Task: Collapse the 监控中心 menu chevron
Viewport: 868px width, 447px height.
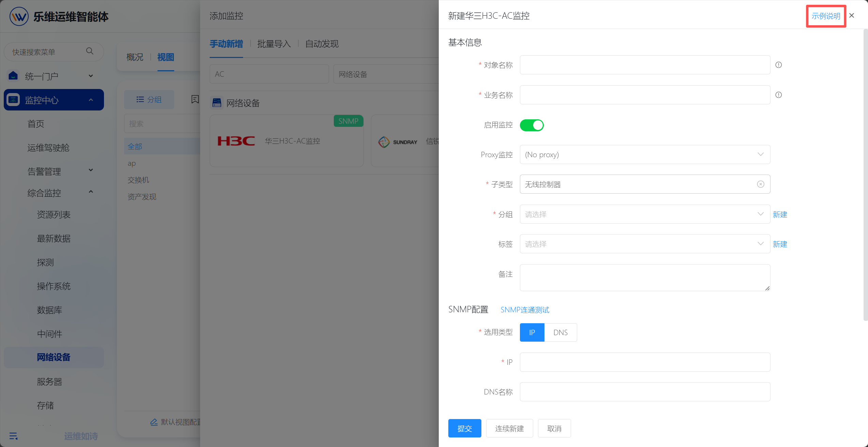Action: click(91, 100)
